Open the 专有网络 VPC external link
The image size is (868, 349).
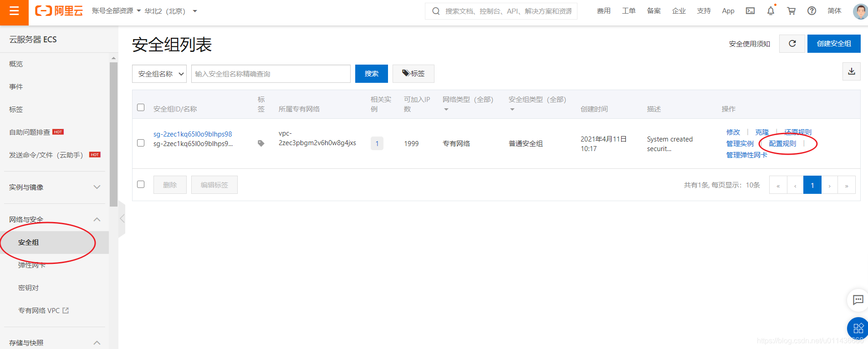(x=43, y=310)
